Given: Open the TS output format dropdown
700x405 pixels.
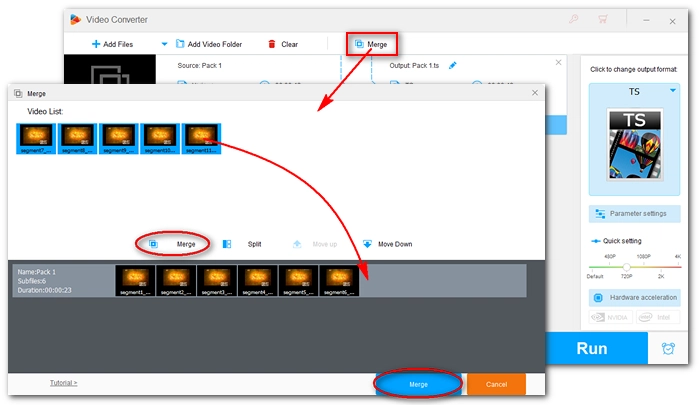Looking at the screenshot, I should click(x=672, y=91).
